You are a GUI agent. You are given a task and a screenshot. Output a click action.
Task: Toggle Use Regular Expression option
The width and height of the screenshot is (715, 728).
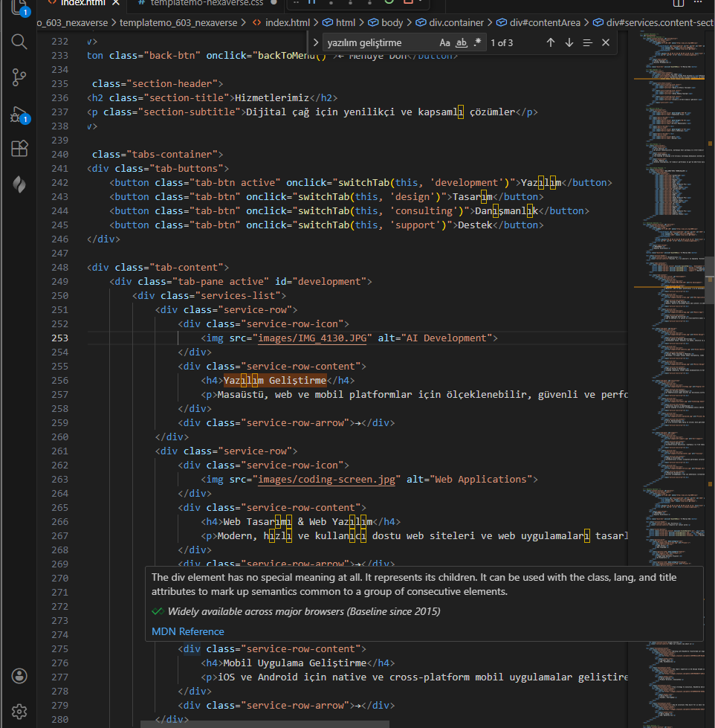477,42
